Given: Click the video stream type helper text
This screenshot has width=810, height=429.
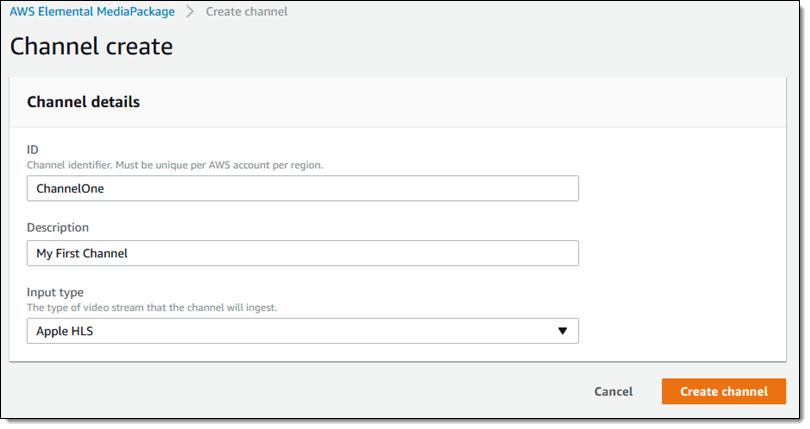Looking at the screenshot, I should (x=152, y=308).
